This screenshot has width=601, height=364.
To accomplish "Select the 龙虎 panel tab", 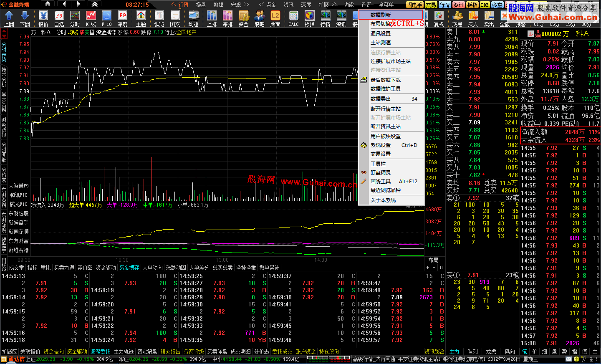I will tap(491, 351).
